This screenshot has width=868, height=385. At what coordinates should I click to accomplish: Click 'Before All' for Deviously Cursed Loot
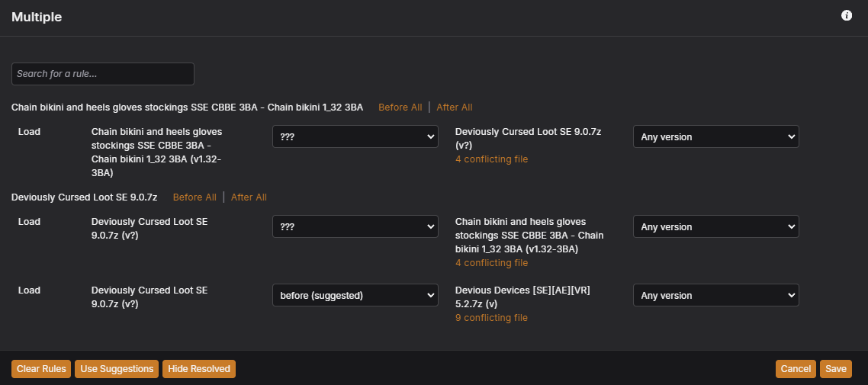click(x=194, y=197)
